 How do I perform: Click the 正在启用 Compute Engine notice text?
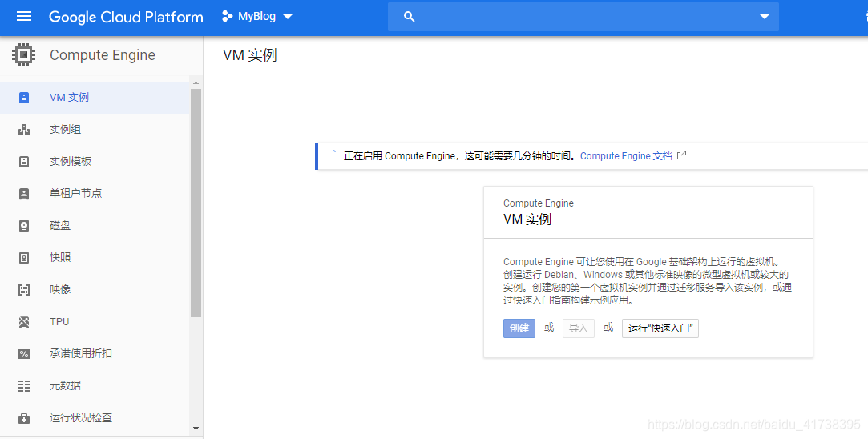click(460, 156)
